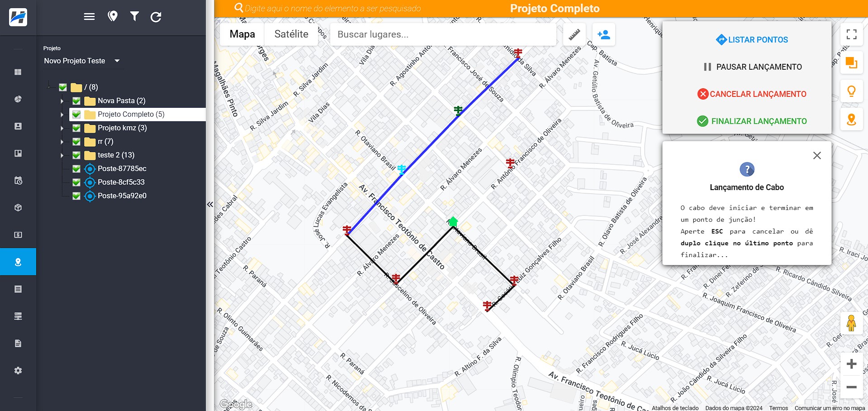Click PAUSAR LANÇAMENTO option
The image size is (868, 411).
coord(753,67)
